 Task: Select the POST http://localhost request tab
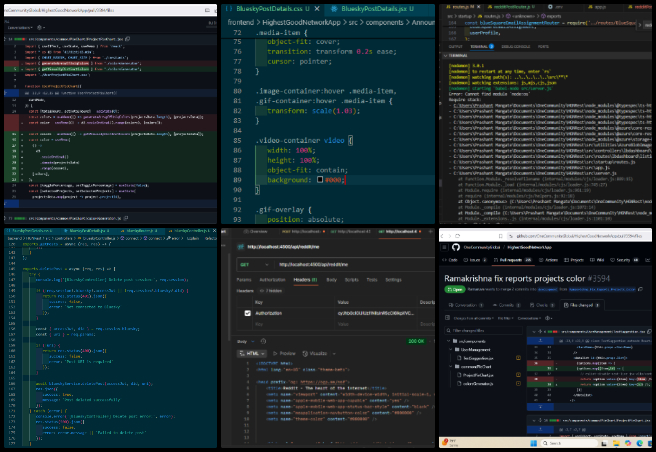coord(303,231)
